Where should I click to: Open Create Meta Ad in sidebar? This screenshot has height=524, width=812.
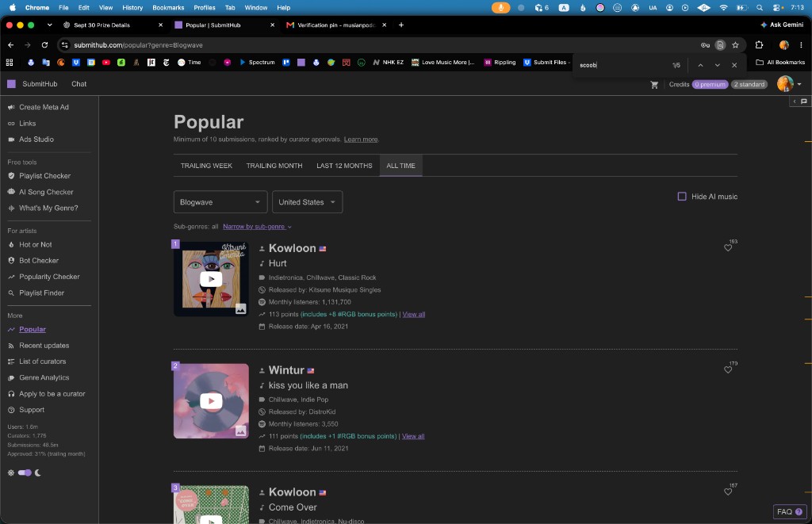pyautogui.click(x=44, y=107)
